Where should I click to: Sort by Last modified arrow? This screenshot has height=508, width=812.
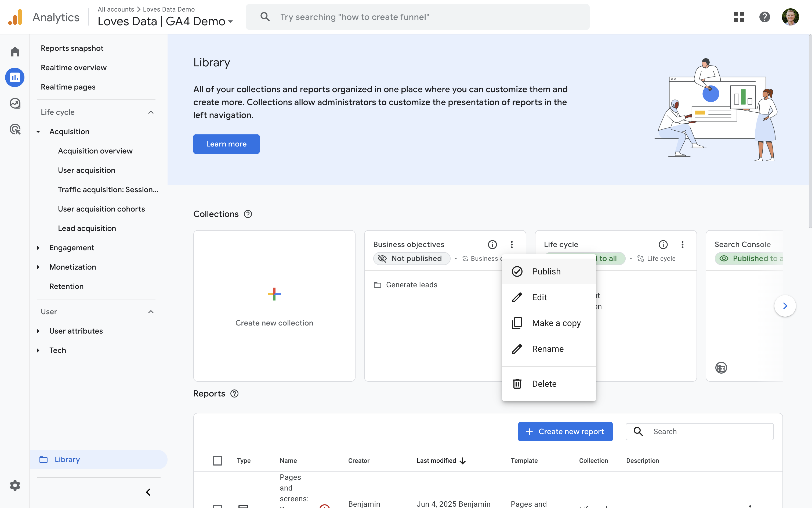coord(463,461)
